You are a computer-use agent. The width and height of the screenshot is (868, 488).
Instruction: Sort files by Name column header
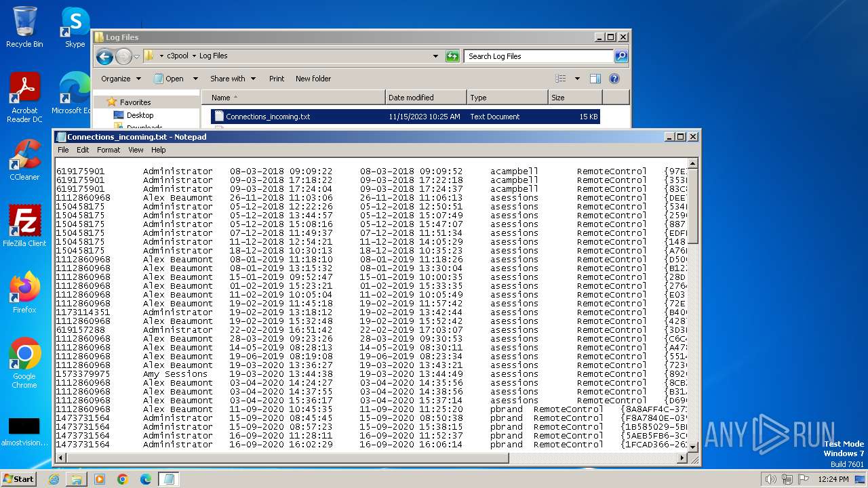[x=293, y=98]
